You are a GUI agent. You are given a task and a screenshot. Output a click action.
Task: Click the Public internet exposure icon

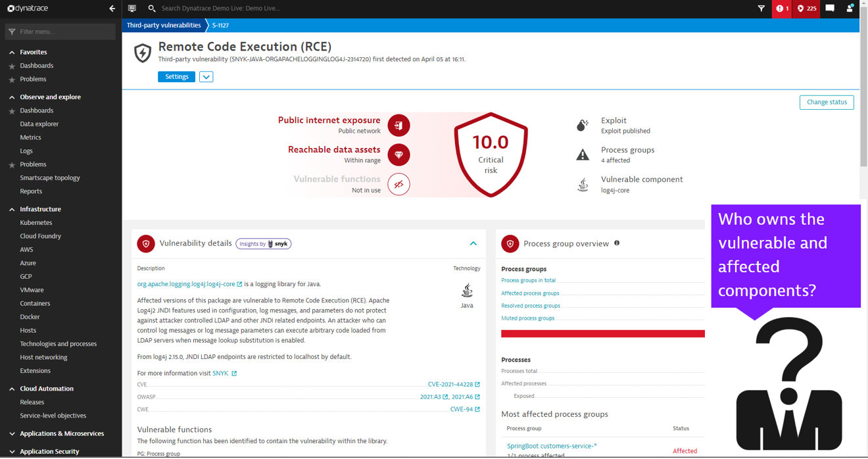click(398, 125)
